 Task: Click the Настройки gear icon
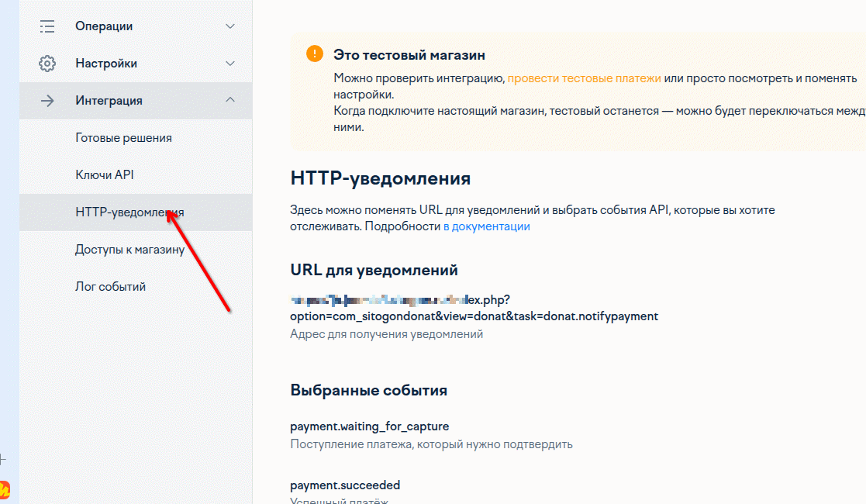pos(47,64)
